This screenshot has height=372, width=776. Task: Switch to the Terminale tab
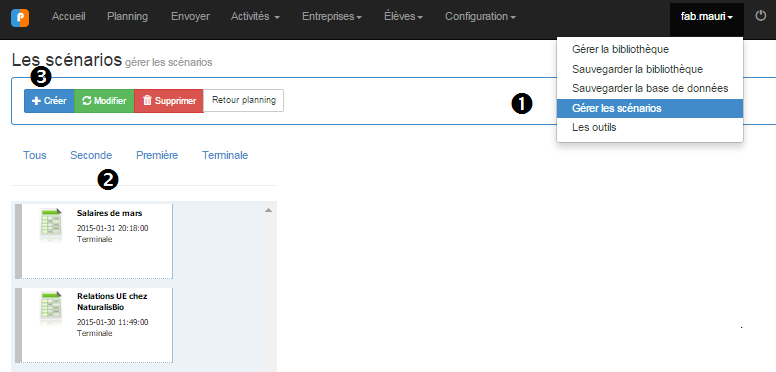225,155
